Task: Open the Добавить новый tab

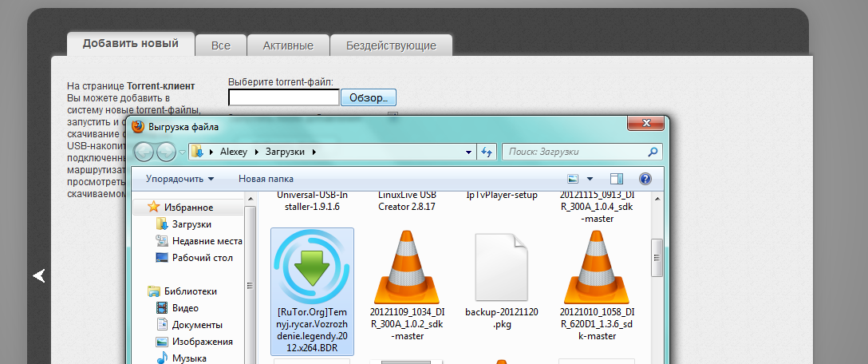Action: click(x=131, y=44)
